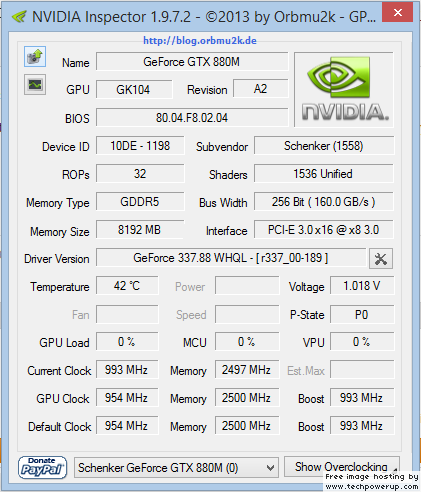The image size is (421, 492).
Task: Click the ROPs value 32
Action: pos(140,174)
